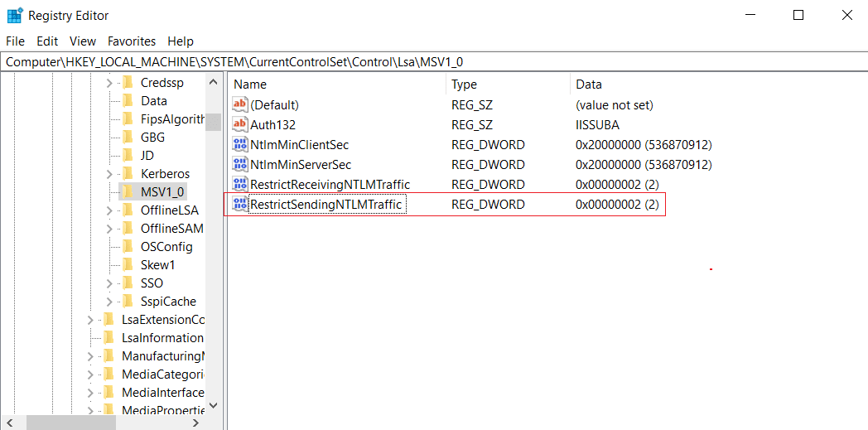
Task: Select the MSV1_0 key label
Action: point(162,192)
